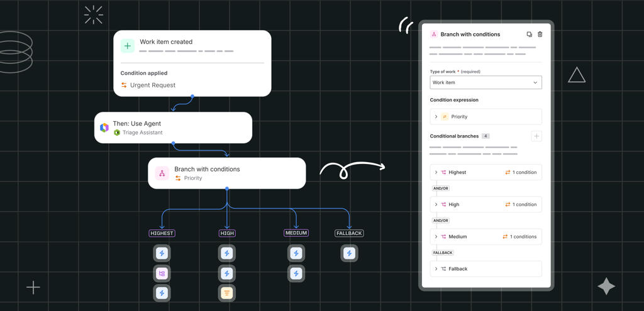Select the orange list action under HIGH

click(226, 293)
